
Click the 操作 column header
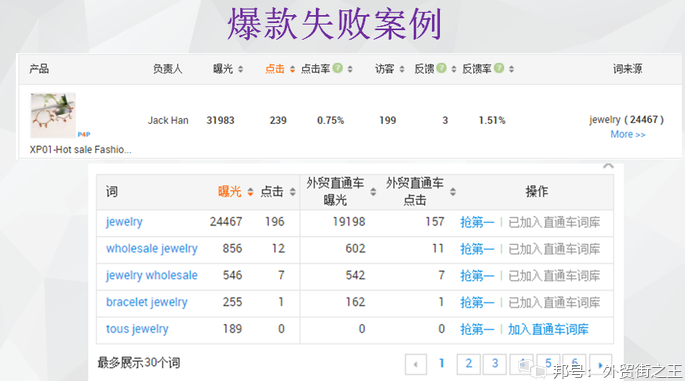point(536,191)
